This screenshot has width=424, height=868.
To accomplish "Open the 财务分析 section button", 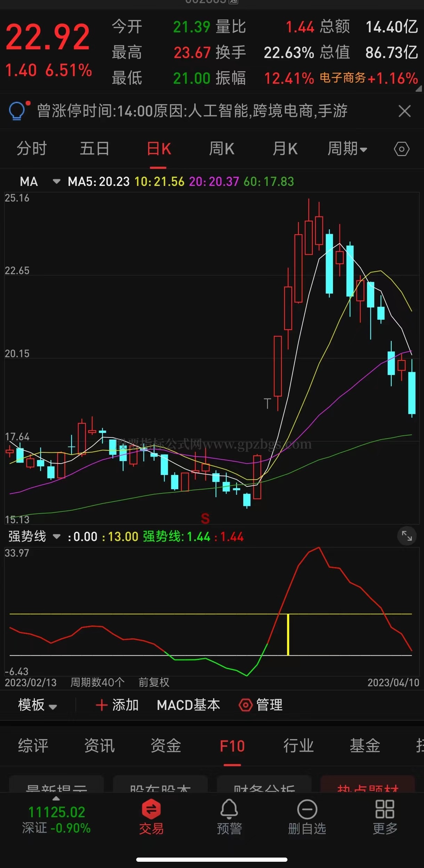I will point(264,784).
